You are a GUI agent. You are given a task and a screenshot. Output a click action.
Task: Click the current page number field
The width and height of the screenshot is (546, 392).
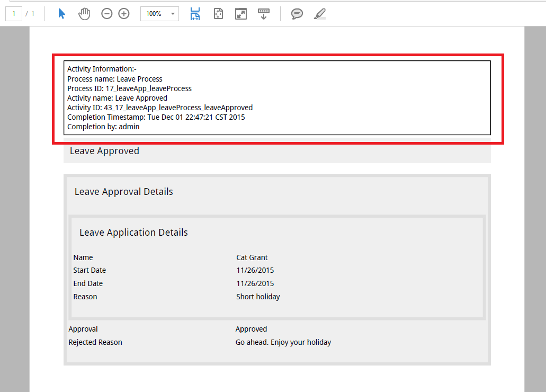[13, 14]
